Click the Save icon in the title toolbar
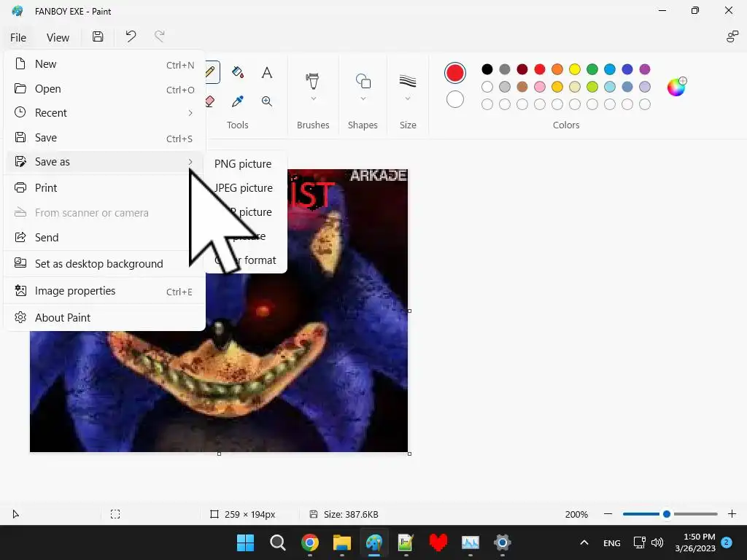The image size is (747, 560). click(98, 36)
